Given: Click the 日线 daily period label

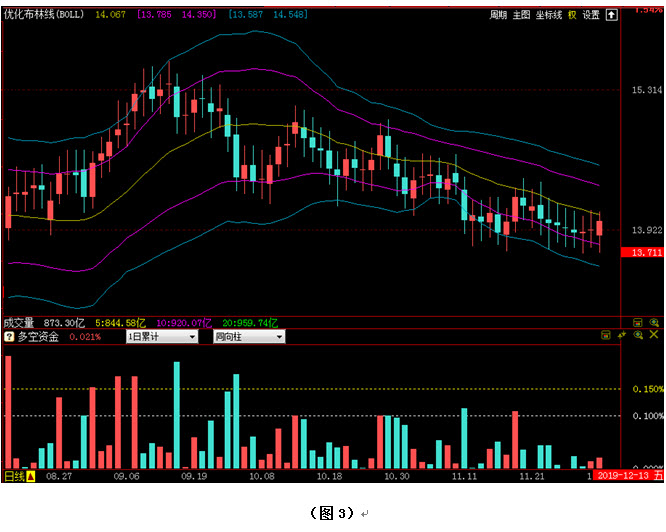Looking at the screenshot, I should click(13, 477).
